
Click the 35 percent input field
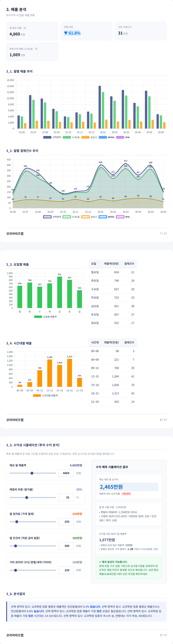point(66,498)
